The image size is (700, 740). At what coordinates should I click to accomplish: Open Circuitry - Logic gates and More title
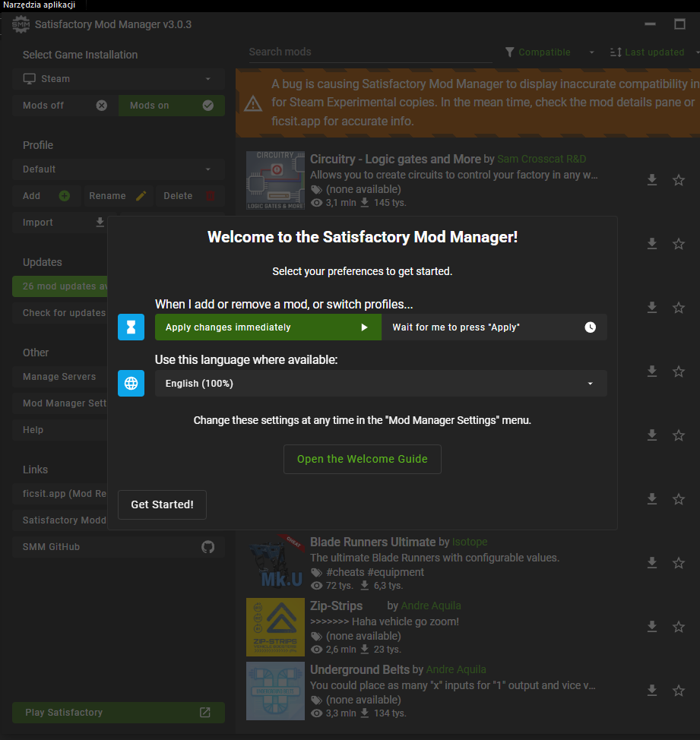tap(395, 159)
